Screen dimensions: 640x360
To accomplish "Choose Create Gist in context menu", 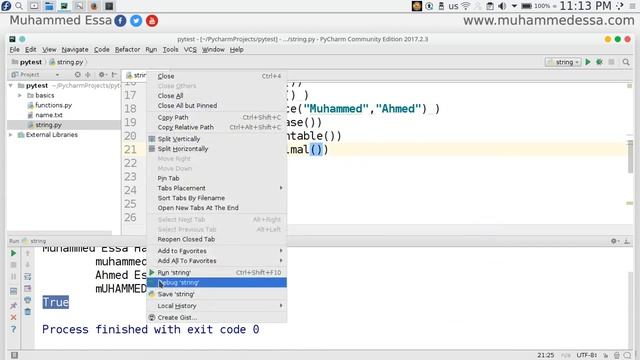I will click(217, 318).
